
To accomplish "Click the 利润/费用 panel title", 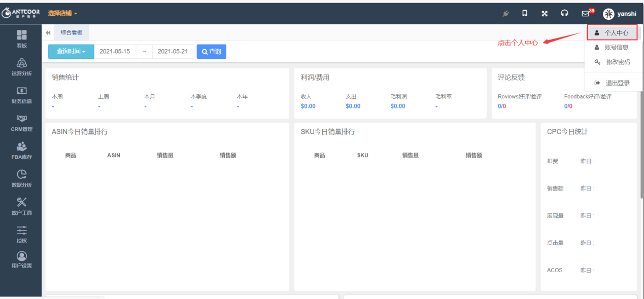I will (315, 78).
